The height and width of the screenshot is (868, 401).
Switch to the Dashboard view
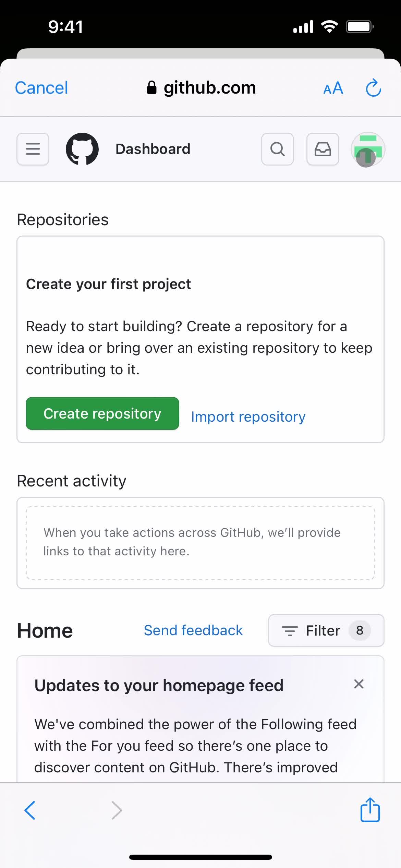pos(153,148)
